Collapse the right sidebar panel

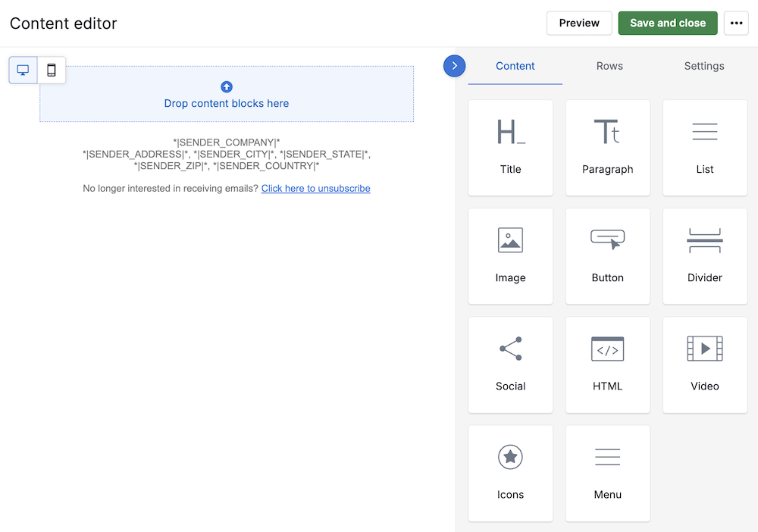coord(454,66)
